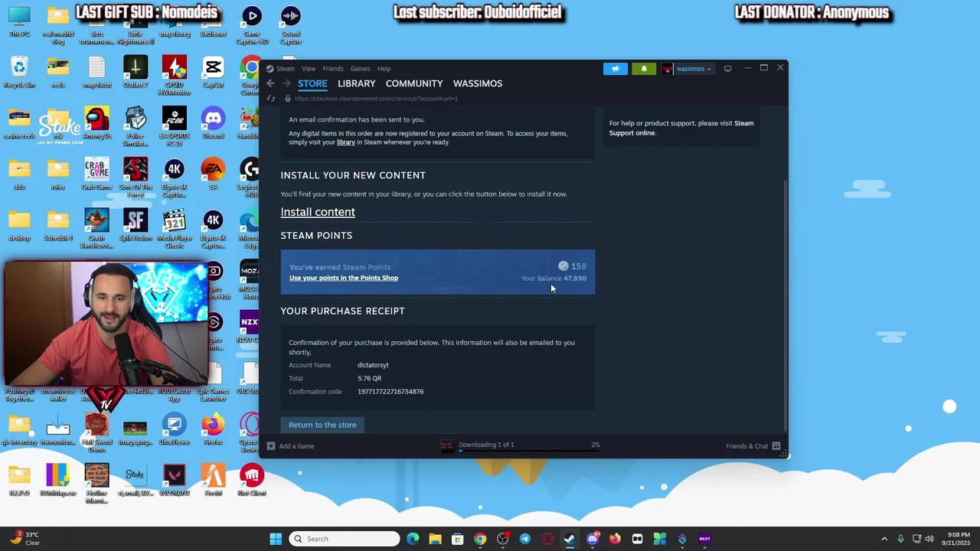Open the Steam menu
The image size is (980, 551).
pyautogui.click(x=285, y=69)
